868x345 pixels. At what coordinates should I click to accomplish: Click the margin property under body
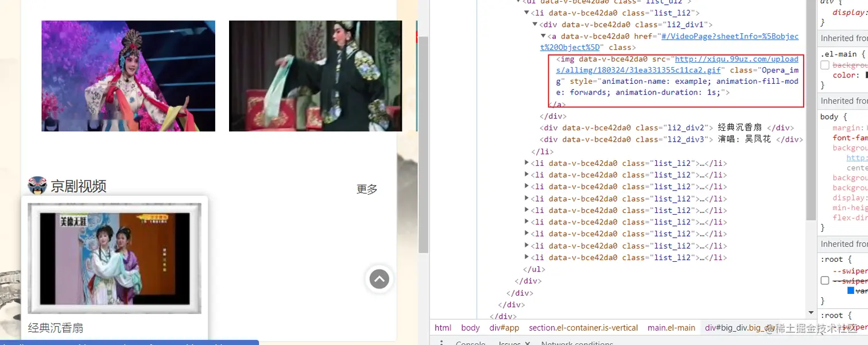coord(848,127)
